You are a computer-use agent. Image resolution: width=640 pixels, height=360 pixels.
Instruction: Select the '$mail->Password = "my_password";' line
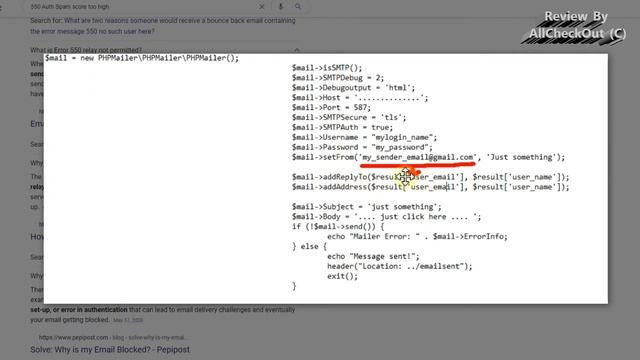(362, 147)
